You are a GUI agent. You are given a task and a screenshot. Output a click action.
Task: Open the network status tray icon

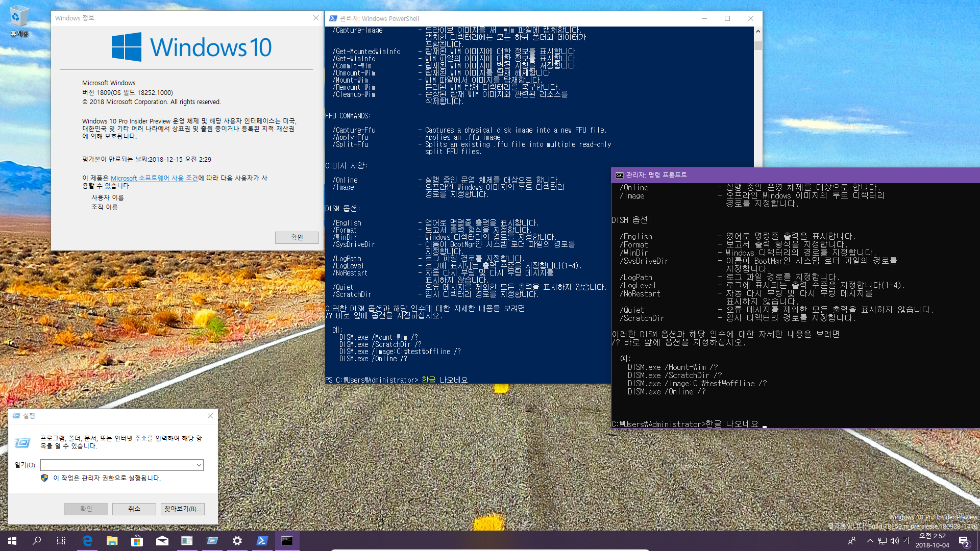(882, 541)
